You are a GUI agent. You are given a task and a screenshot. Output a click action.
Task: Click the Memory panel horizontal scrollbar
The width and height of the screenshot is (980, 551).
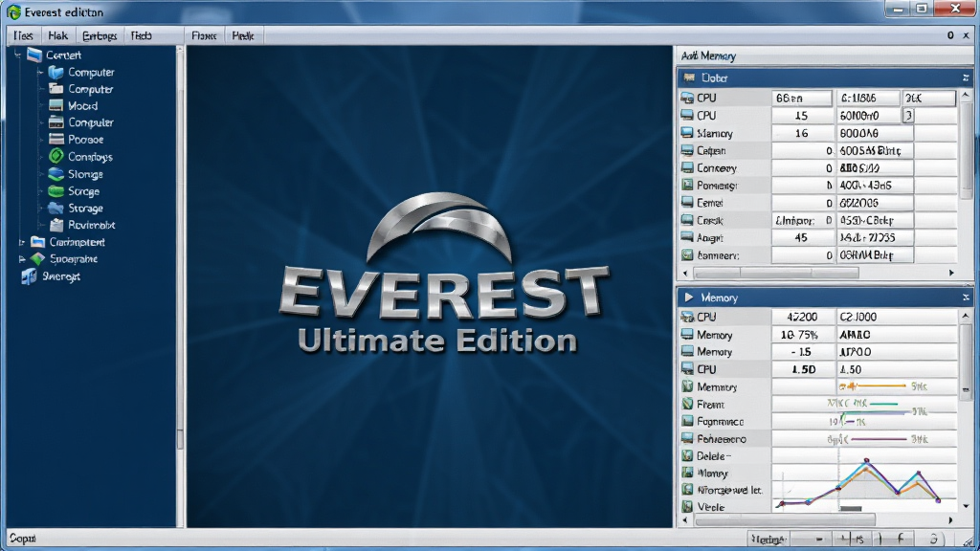pyautogui.click(x=785, y=519)
